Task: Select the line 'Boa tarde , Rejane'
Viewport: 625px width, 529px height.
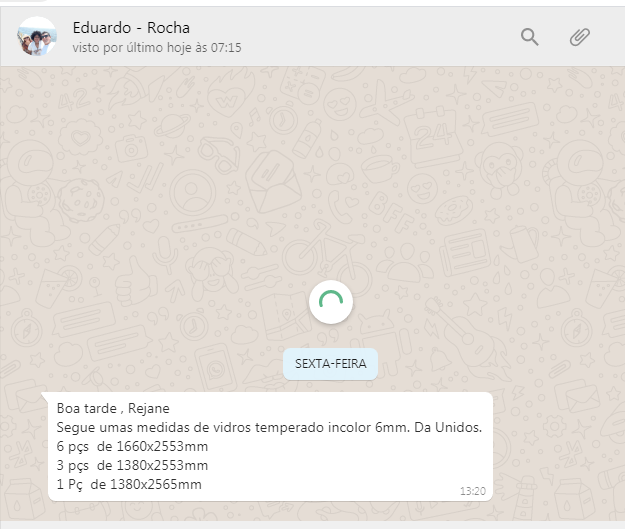Action: [x=113, y=408]
